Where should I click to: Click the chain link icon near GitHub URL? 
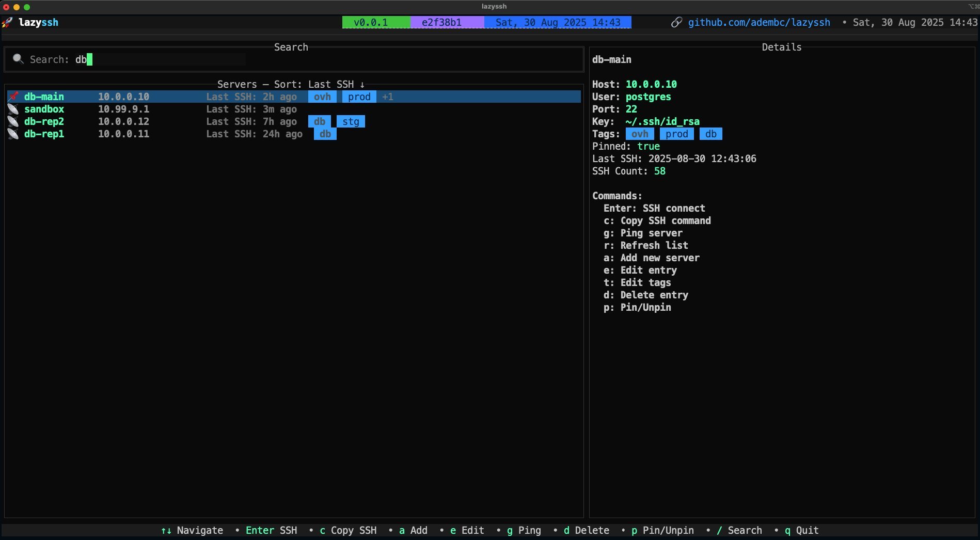(x=676, y=22)
